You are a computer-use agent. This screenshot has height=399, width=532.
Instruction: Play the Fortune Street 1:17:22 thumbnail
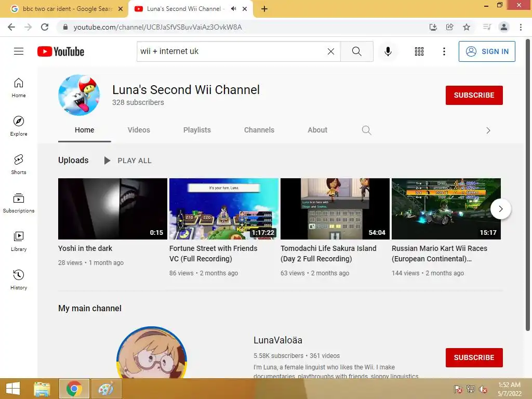[x=224, y=209]
